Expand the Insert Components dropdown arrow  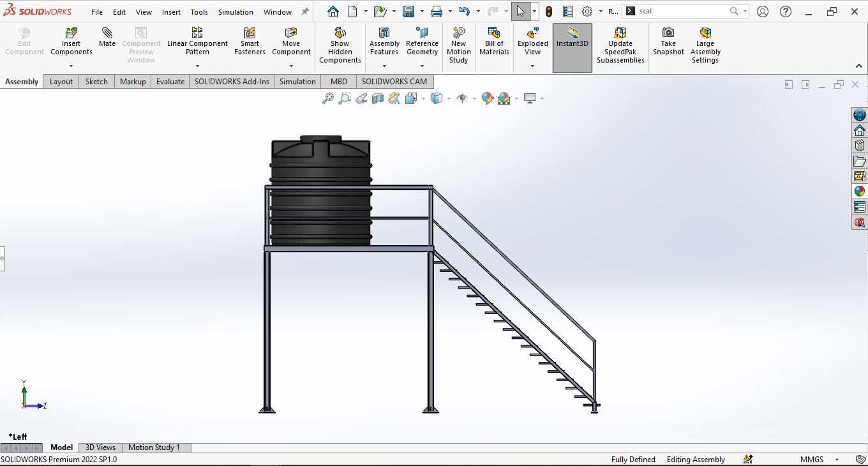[71, 66]
